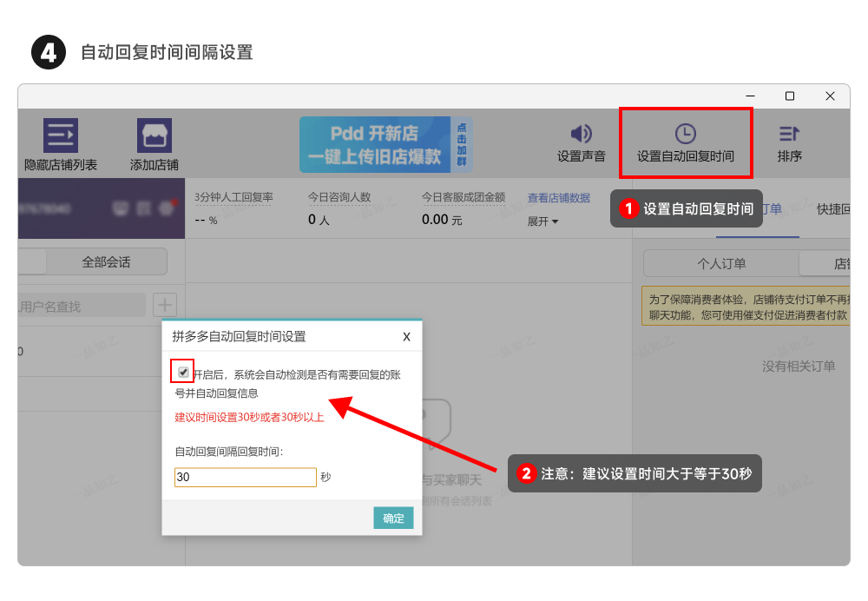Minimize the application window
Image resolution: width=868 pixels, height=601 pixels.
[749, 96]
